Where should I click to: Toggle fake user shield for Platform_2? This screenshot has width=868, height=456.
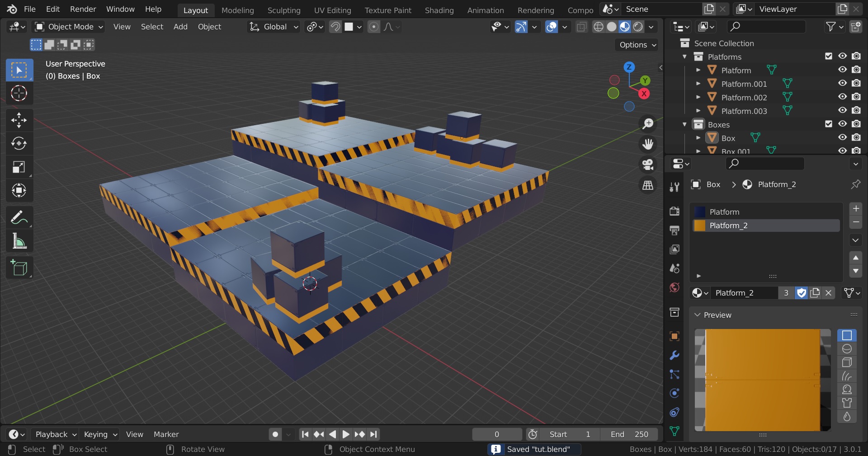801,293
